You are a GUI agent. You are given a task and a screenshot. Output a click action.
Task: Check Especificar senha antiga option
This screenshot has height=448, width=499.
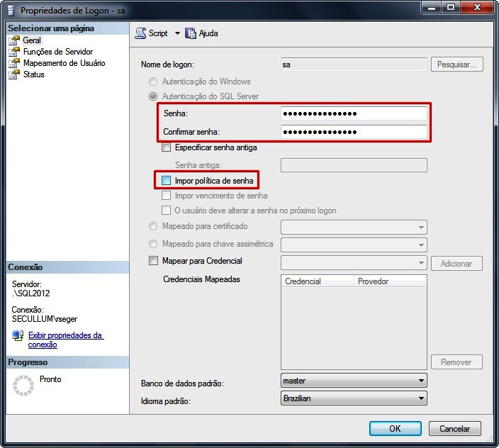point(167,148)
